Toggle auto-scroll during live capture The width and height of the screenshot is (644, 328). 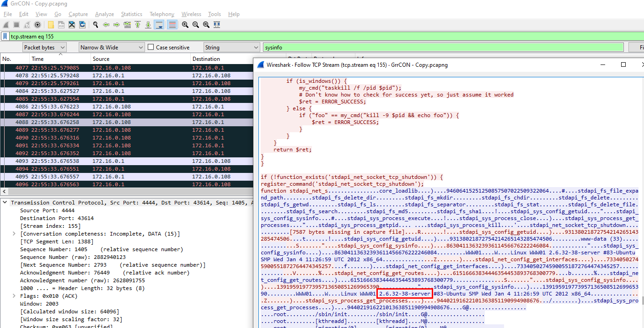(x=159, y=25)
